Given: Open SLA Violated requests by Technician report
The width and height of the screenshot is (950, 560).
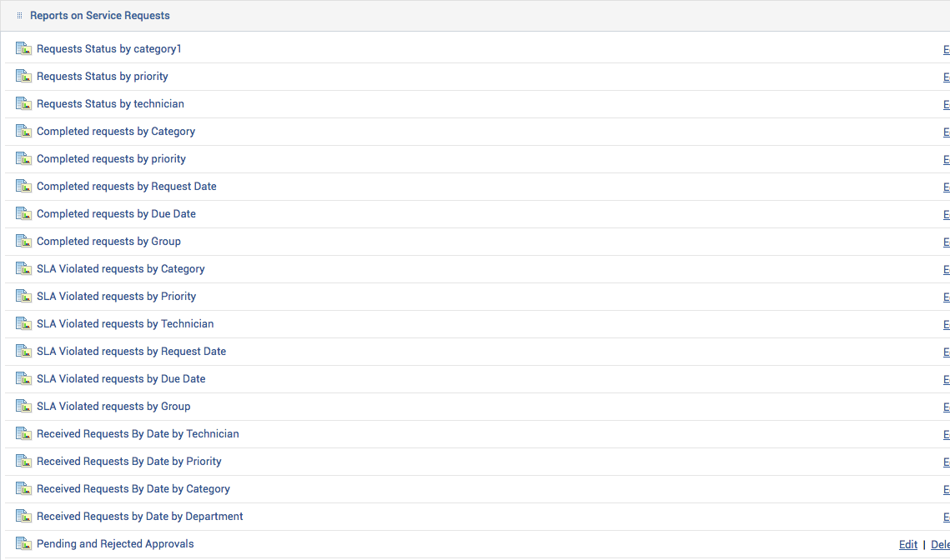Looking at the screenshot, I should pyautogui.click(x=125, y=323).
